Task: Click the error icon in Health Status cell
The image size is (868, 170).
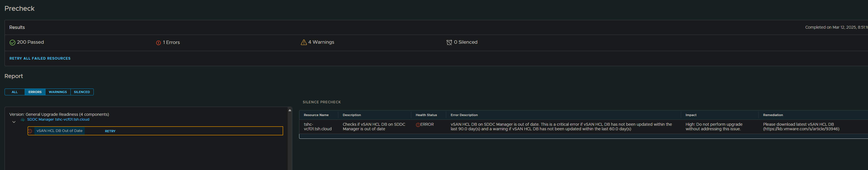Action: click(418, 125)
